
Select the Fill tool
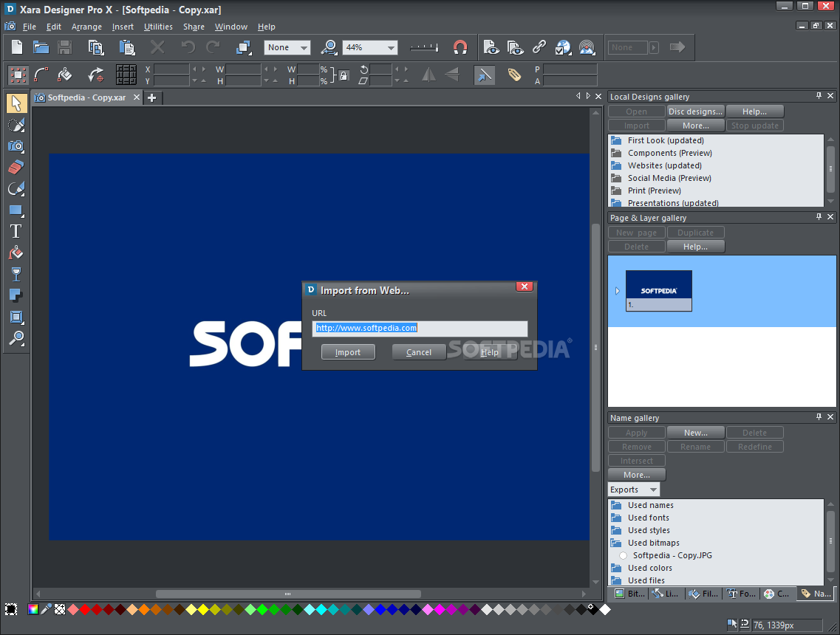16,253
